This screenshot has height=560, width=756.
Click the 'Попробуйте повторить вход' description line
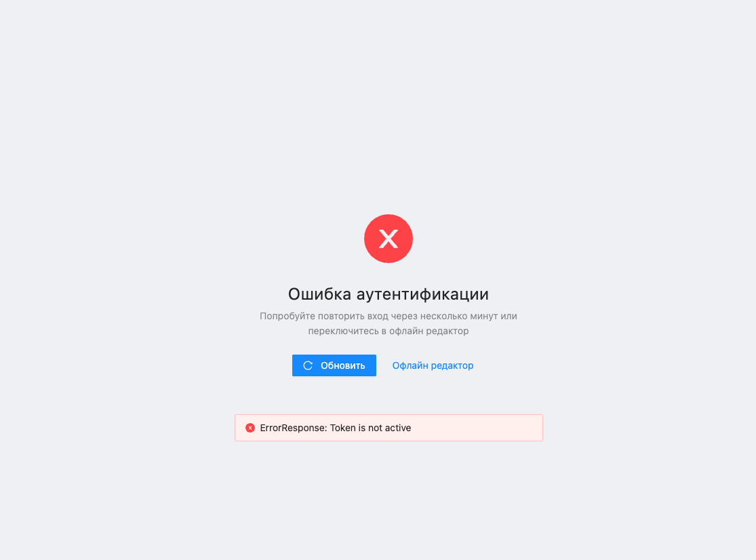(x=388, y=316)
